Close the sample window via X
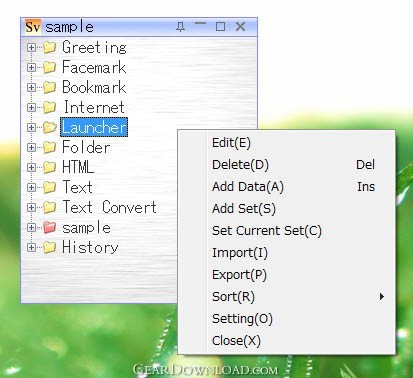Viewport: 413px width, 378px height. tap(240, 27)
